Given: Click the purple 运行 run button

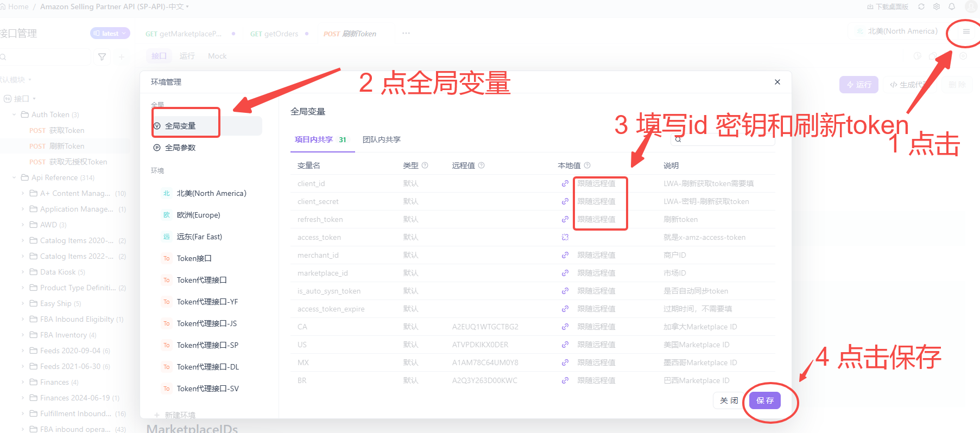Looking at the screenshot, I should click(x=859, y=85).
